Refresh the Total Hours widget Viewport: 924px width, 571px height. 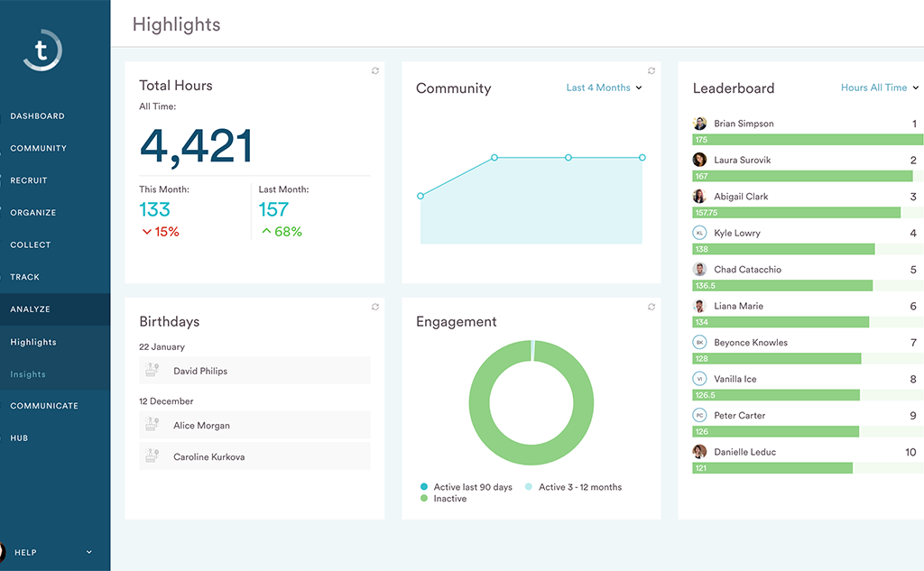[x=375, y=70]
